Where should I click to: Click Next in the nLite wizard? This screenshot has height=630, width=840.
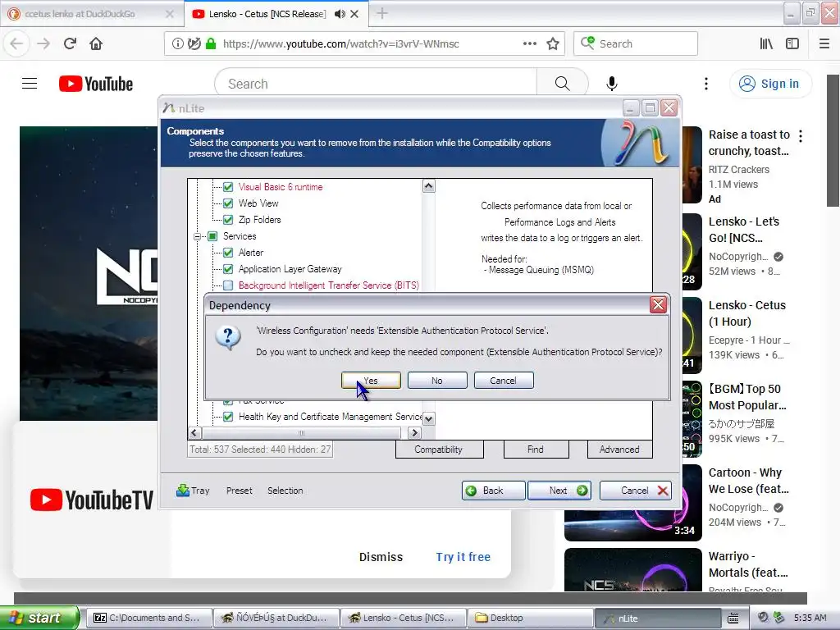pos(559,491)
